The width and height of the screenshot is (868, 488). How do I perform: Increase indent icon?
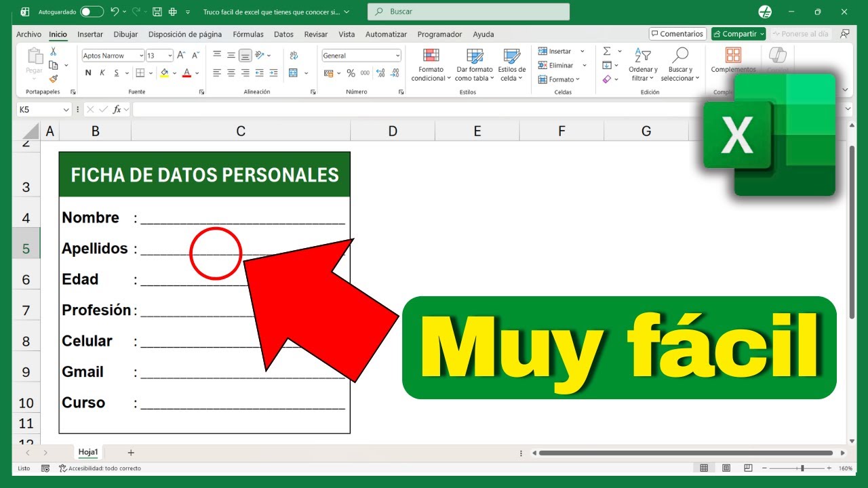click(275, 73)
